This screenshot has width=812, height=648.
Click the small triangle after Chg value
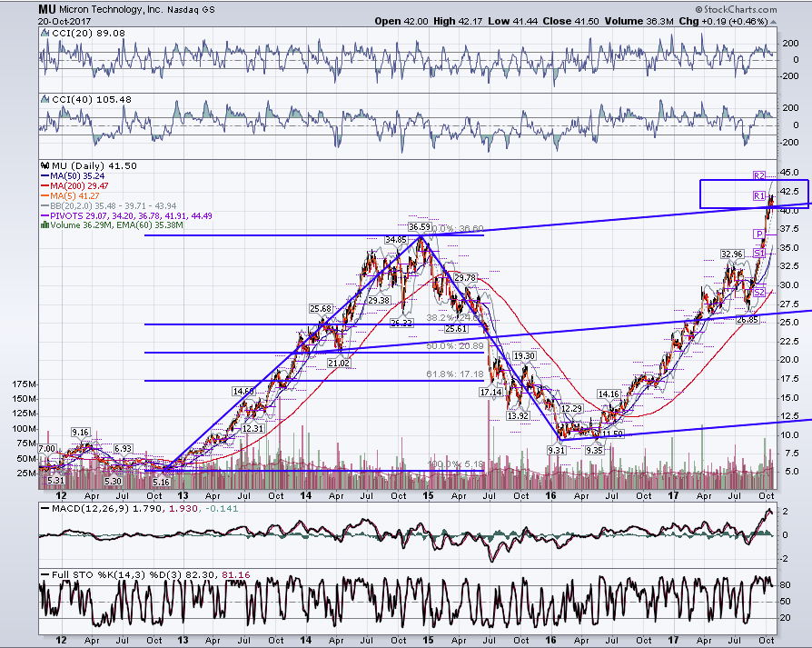[x=773, y=22]
